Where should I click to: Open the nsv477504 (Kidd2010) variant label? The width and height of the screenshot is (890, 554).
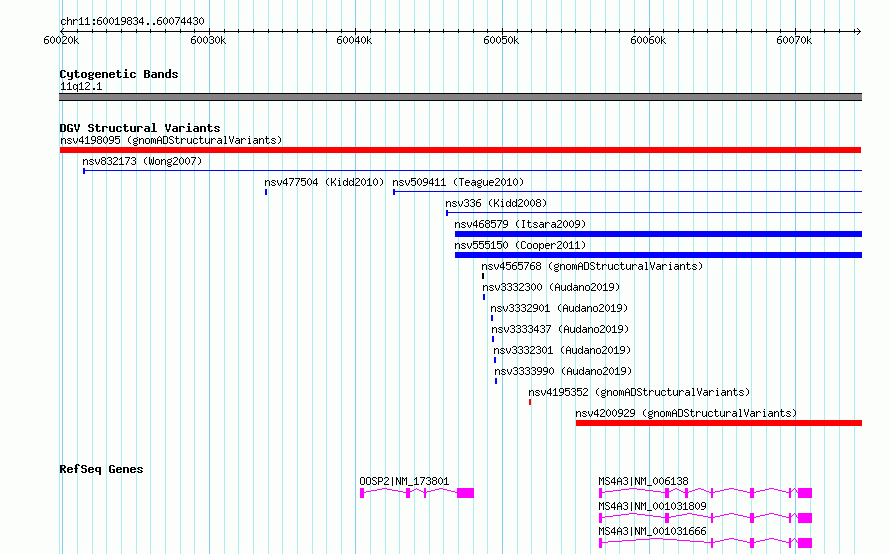[324, 182]
